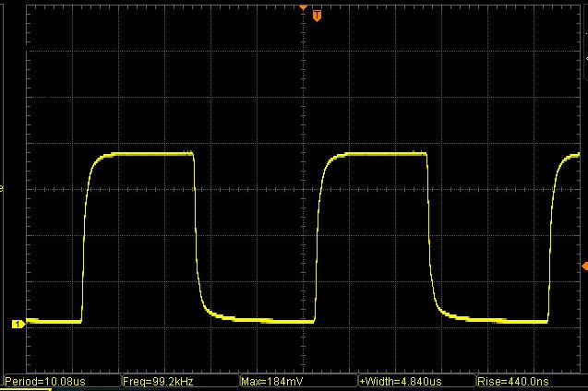Select the yellow channel 1 ground marker
This screenshot has height=391, width=588.
(x=18, y=325)
